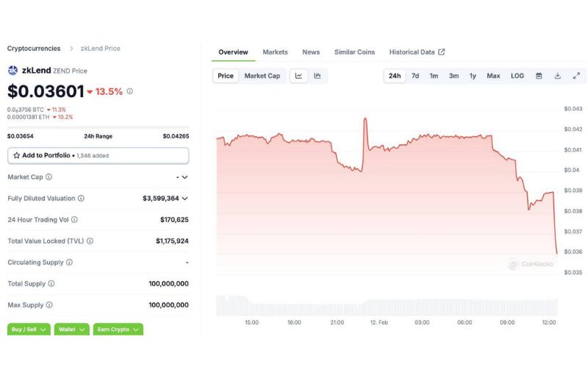The image size is (588, 368).
Task: Click info icon next to Market Cap
Action: pos(49,177)
